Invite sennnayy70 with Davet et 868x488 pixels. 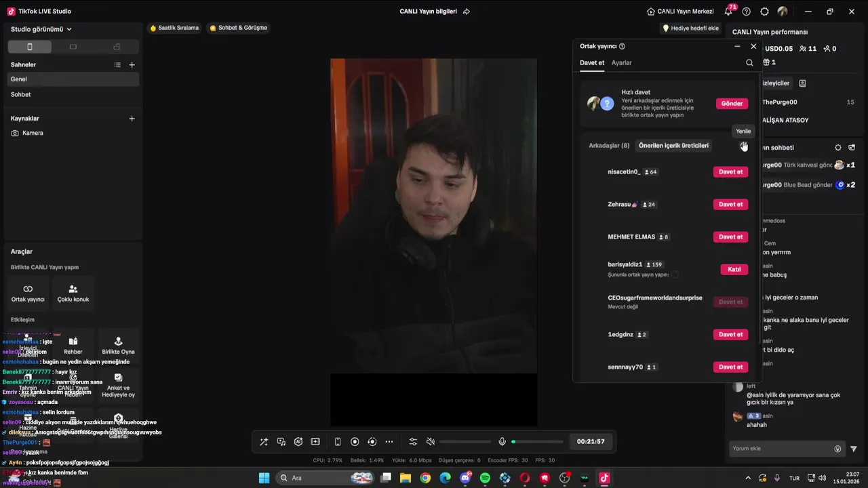pos(730,367)
